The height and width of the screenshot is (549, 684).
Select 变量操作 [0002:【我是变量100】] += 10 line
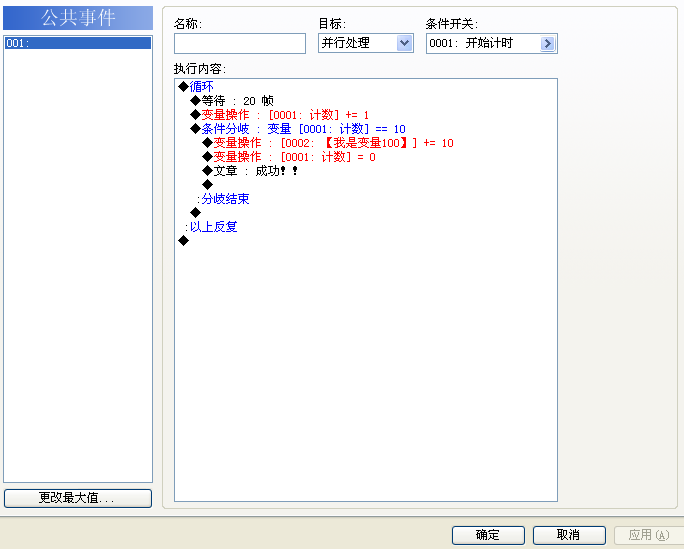point(328,143)
